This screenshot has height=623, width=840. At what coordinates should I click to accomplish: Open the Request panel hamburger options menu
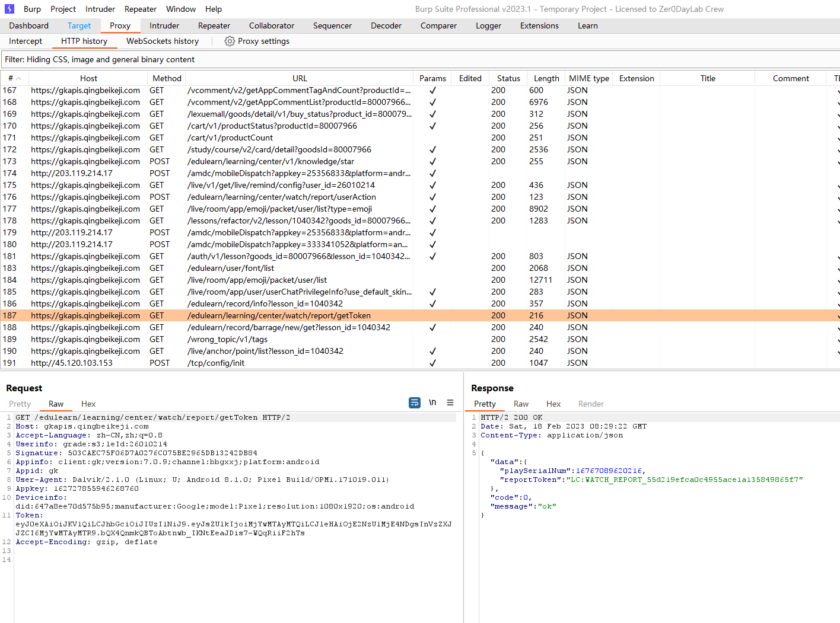tap(450, 402)
